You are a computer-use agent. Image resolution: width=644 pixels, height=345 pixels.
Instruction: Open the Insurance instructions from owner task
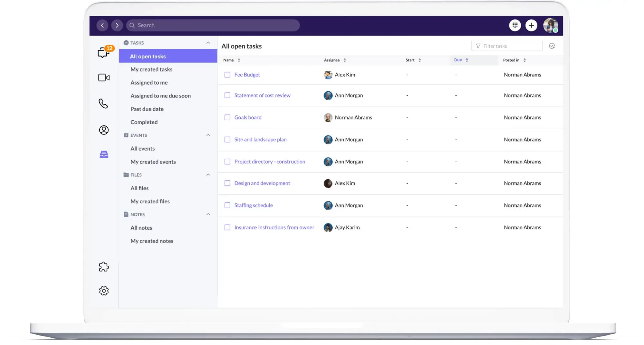274,227
